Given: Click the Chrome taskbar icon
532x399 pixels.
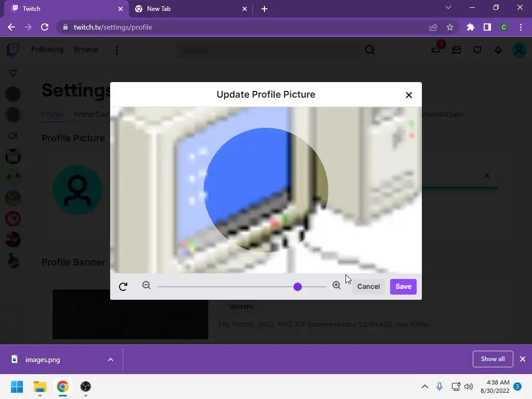Looking at the screenshot, I should pyautogui.click(x=62, y=387).
